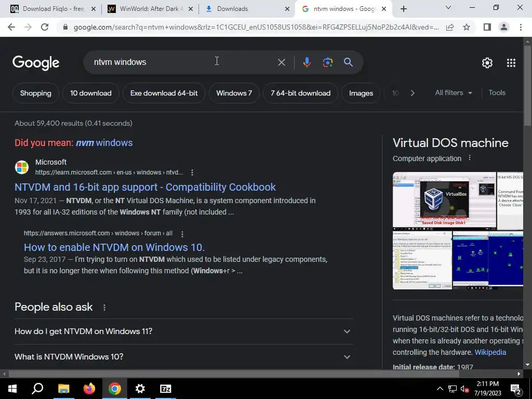Open the blue desktop thumbnail image
This screenshot has height=399, width=532.
pos(488,260)
